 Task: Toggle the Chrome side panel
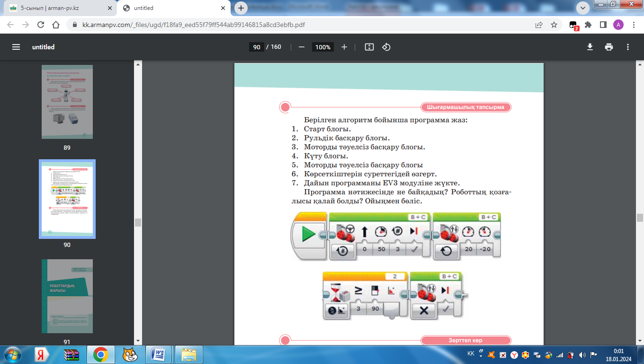pos(603,25)
